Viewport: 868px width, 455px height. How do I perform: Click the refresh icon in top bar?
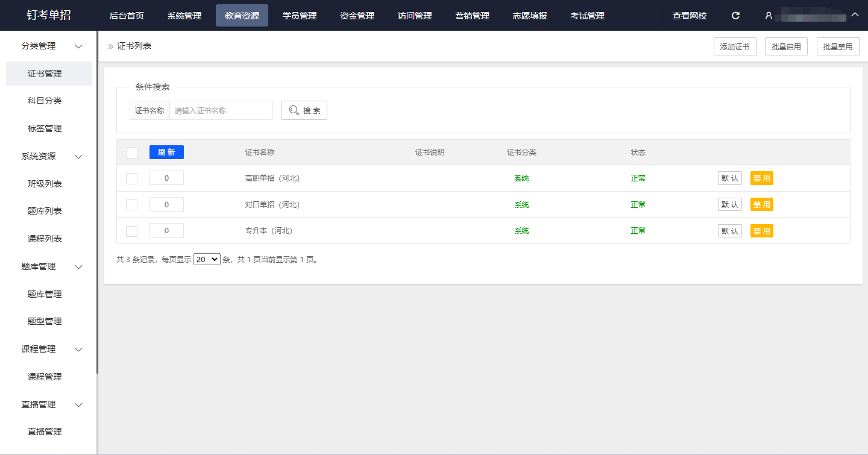tap(735, 16)
